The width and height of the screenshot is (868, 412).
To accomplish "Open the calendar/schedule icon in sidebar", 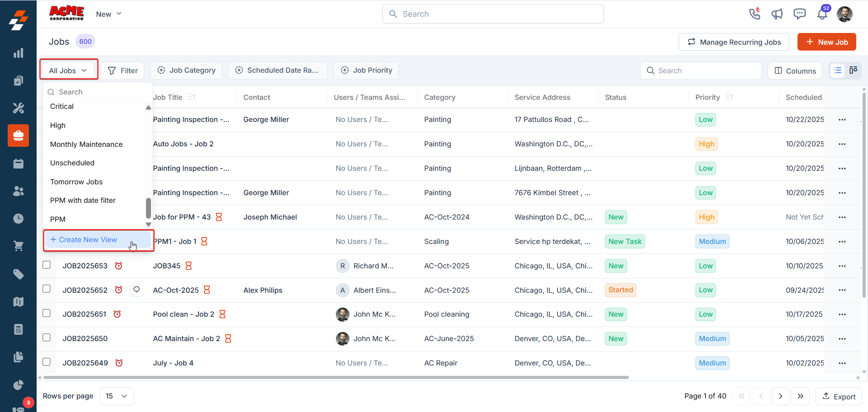I will click(x=18, y=163).
